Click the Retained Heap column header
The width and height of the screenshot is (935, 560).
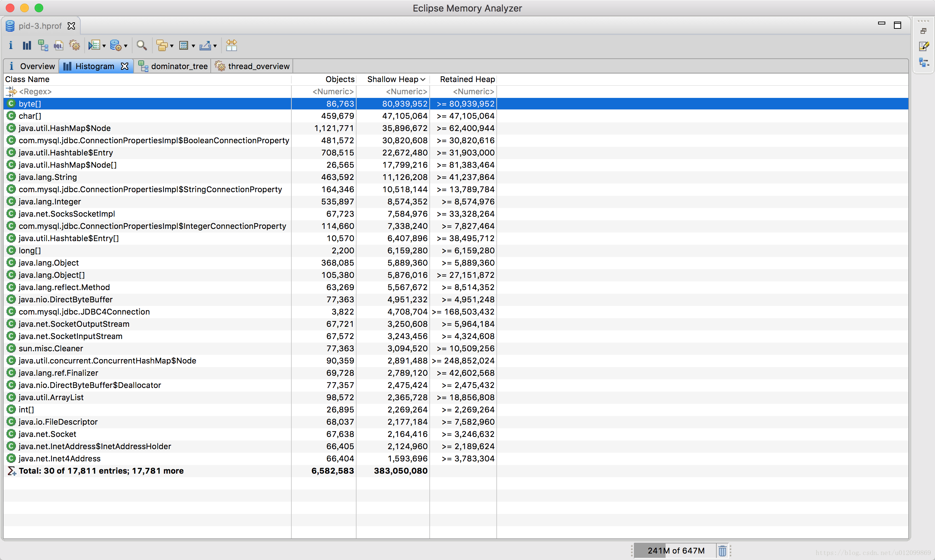[463, 79]
